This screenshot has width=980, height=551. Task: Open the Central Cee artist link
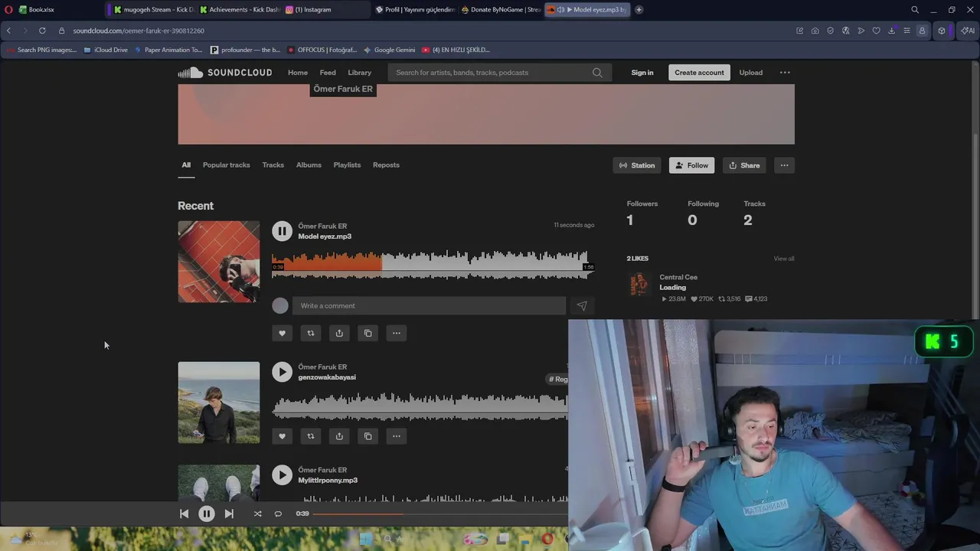pyautogui.click(x=678, y=277)
